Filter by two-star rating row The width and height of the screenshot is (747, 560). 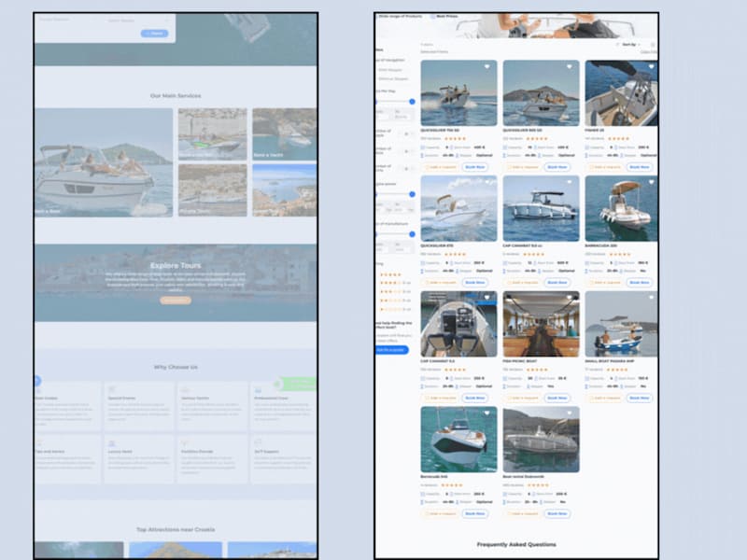tap(394, 301)
